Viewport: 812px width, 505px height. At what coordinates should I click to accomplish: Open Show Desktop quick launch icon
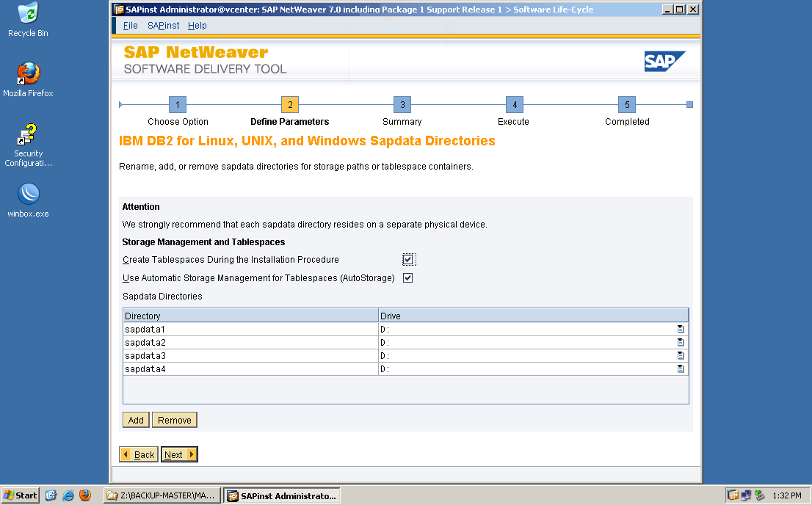point(51,495)
